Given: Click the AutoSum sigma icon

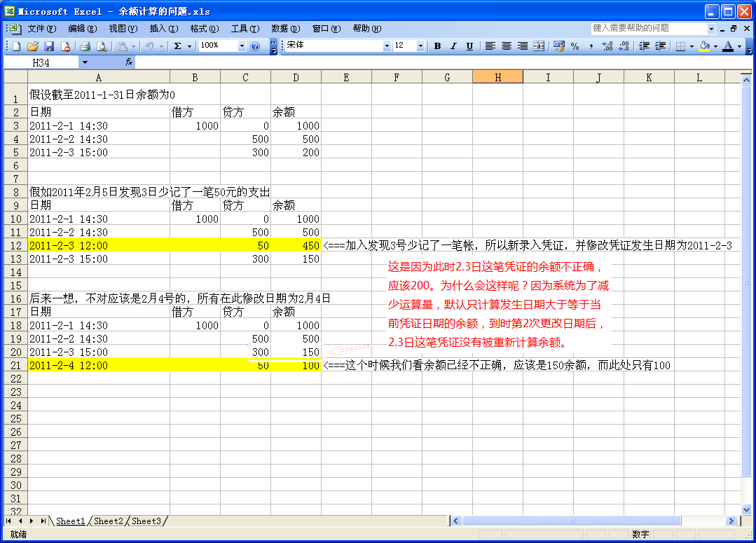Looking at the screenshot, I should (x=177, y=46).
